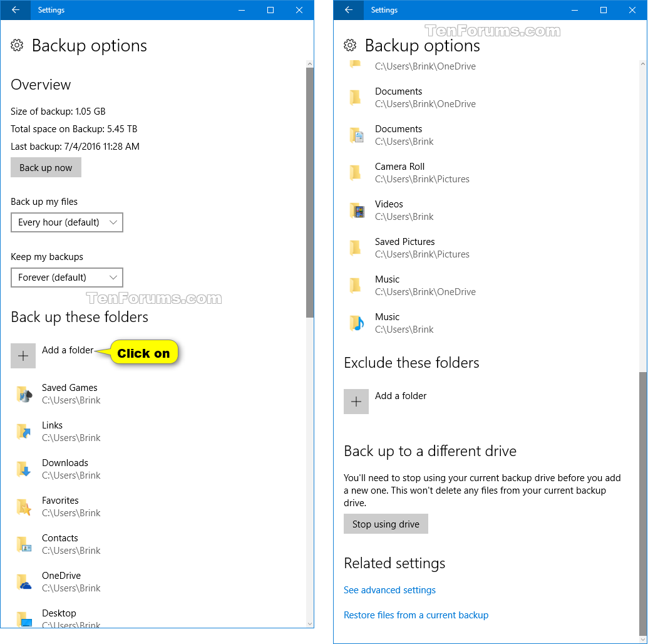Click Add a folder under Exclude these folders
The height and width of the screenshot is (644, 648).
(x=356, y=401)
